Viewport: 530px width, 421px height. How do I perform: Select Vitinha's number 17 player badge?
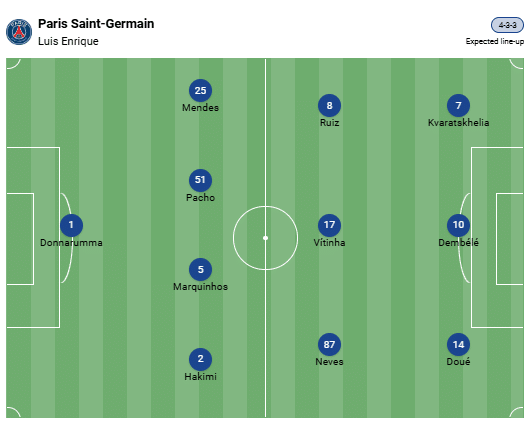point(330,225)
